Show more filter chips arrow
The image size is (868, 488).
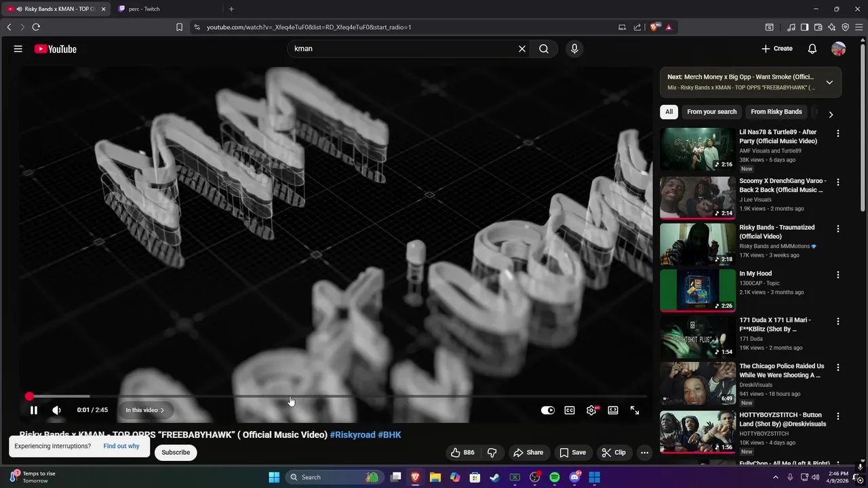(x=831, y=115)
